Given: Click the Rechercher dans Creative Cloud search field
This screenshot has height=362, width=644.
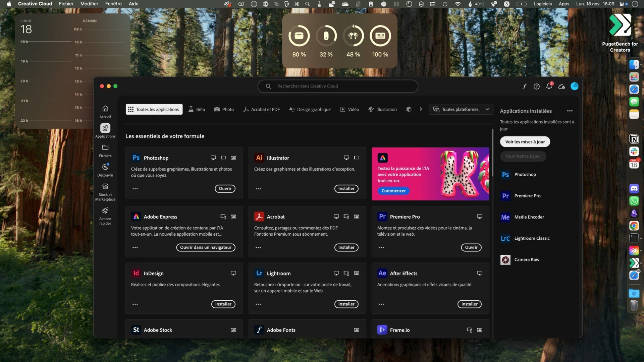Looking at the screenshot, I should pos(338,86).
